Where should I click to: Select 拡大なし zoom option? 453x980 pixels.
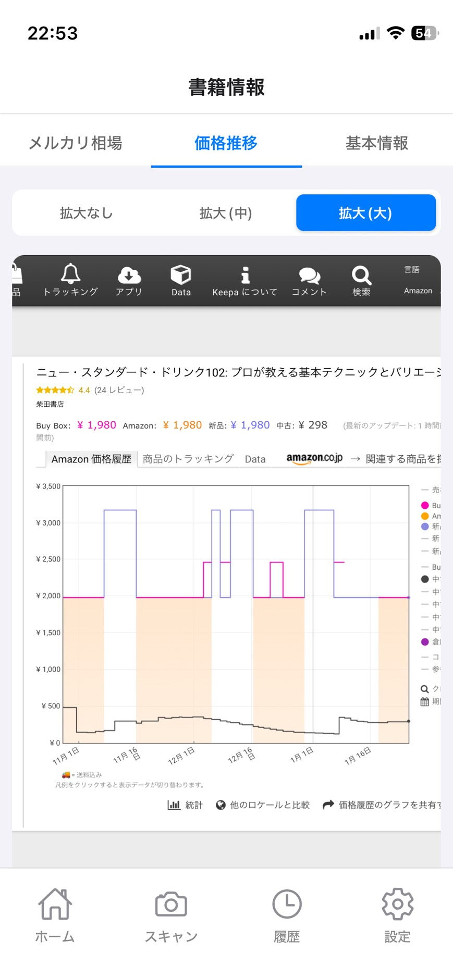tap(87, 213)
